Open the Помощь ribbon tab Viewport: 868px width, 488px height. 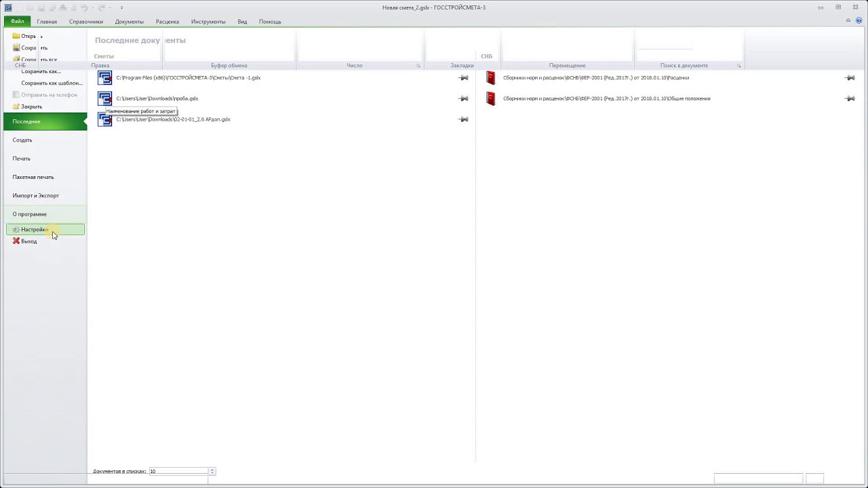pyautogui.click(x=270, y=22)
